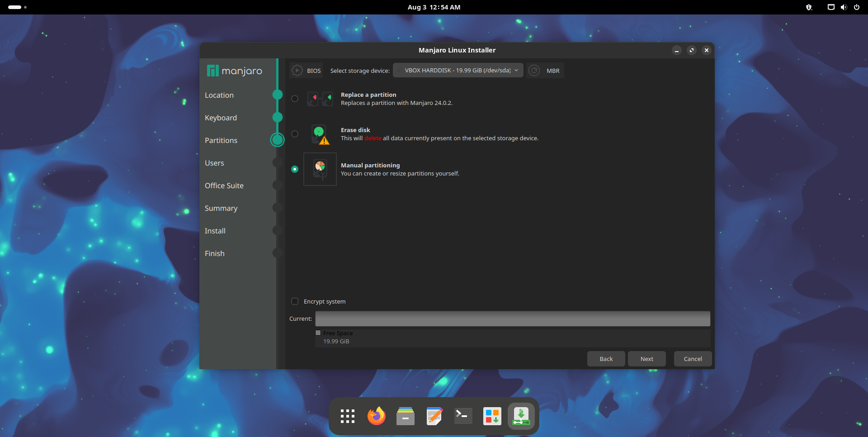Select the Office Suite step in the sidebar
868x437 pixels.
click(x=224, y=185)
